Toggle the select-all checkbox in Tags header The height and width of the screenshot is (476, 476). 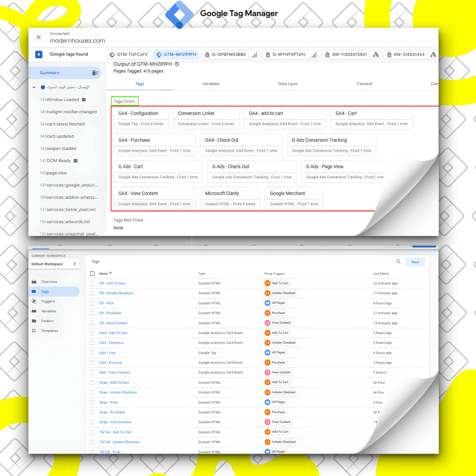[93, 273]
